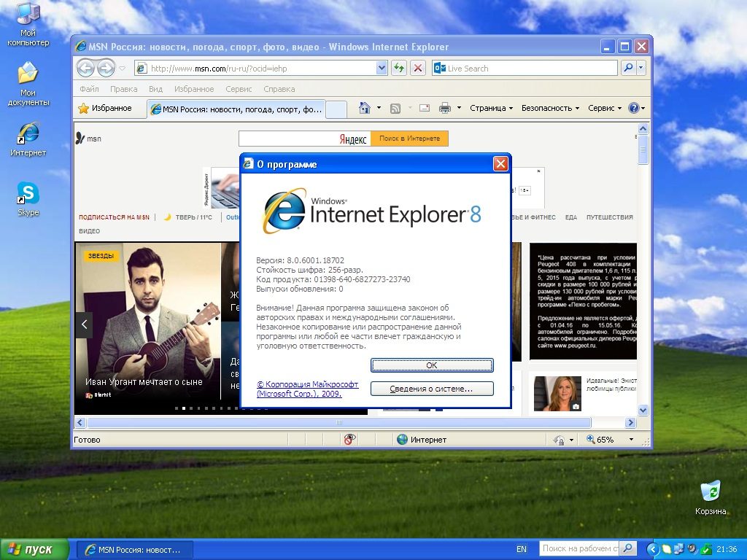Click the EN language indicator
This screenshot has height=560, width=747.
click(521, 550)
